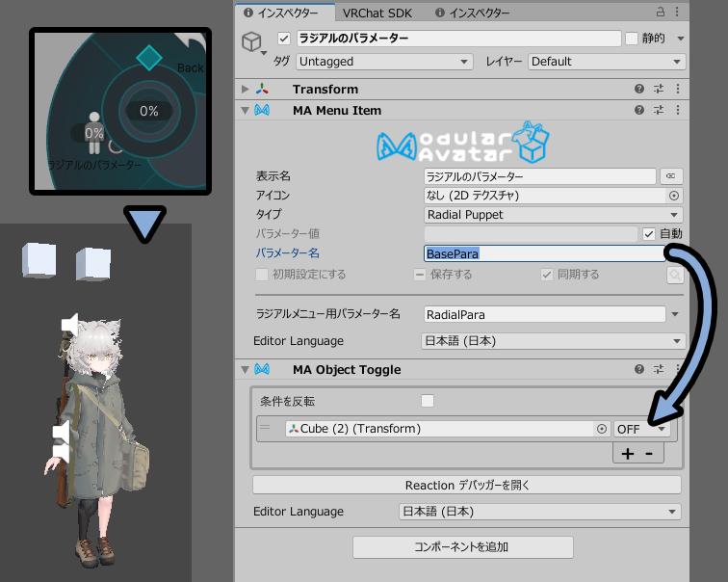Screen dimensions: 728x582
Task: Open Transform component help icon
Action: pyautogui.click(x=639, y=89)
